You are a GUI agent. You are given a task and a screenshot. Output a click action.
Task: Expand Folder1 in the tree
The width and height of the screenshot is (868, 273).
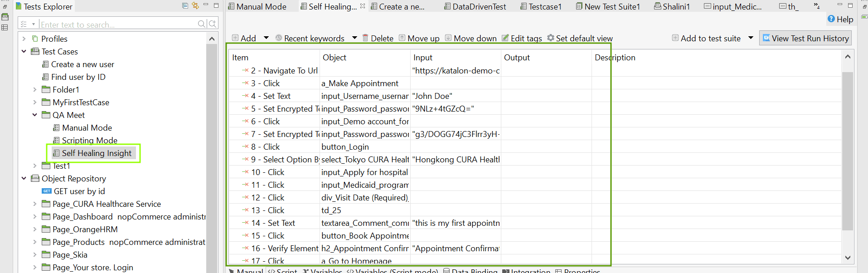pyautogui.click(x=35, y=89)
